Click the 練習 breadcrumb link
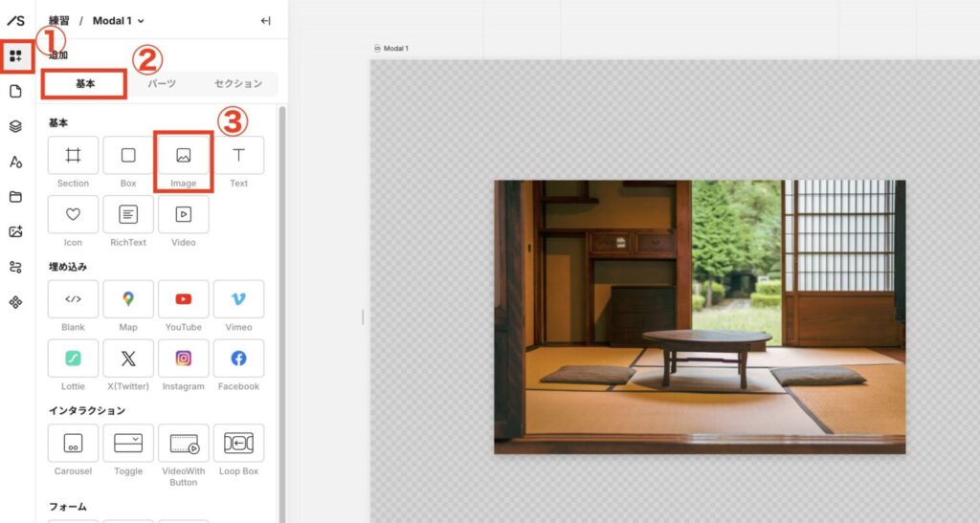 coord(59,20)
